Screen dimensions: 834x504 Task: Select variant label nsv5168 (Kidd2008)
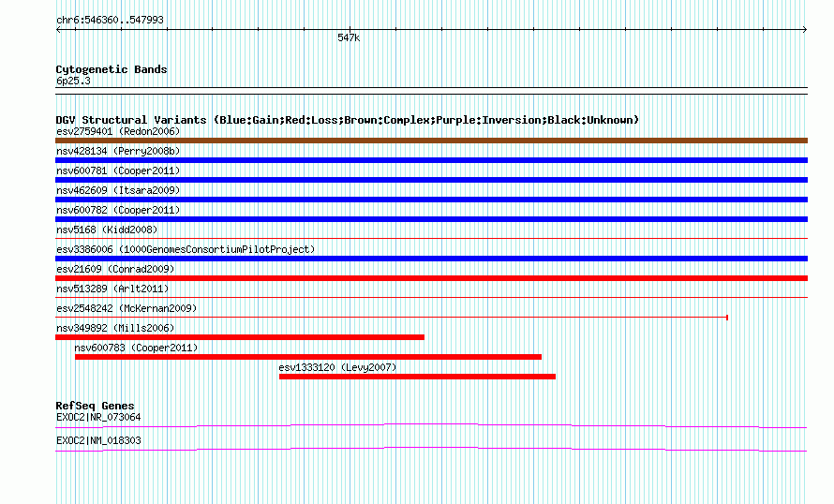coord(107,230)
